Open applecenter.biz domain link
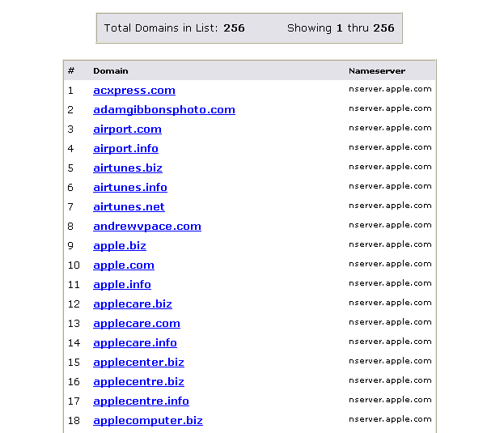 point(138,363)
